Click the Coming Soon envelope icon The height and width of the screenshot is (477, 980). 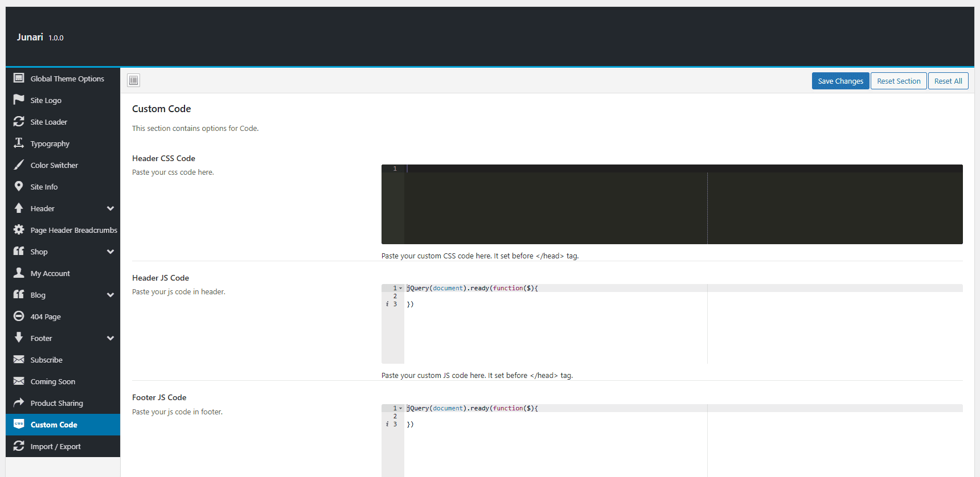pos(19,381)
